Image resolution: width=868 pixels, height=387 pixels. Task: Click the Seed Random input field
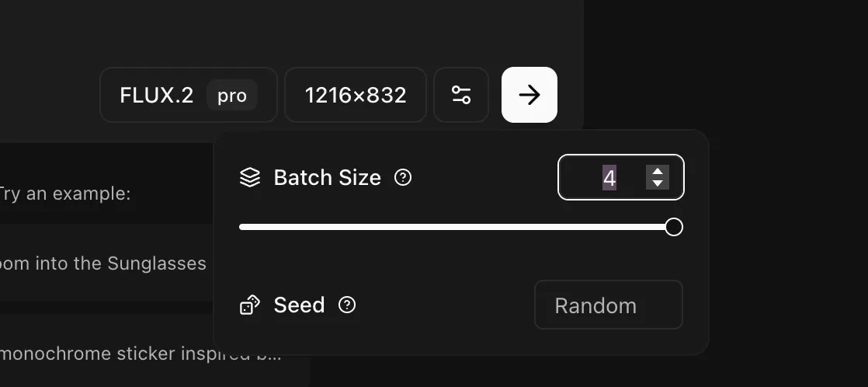tap(608, 305)
